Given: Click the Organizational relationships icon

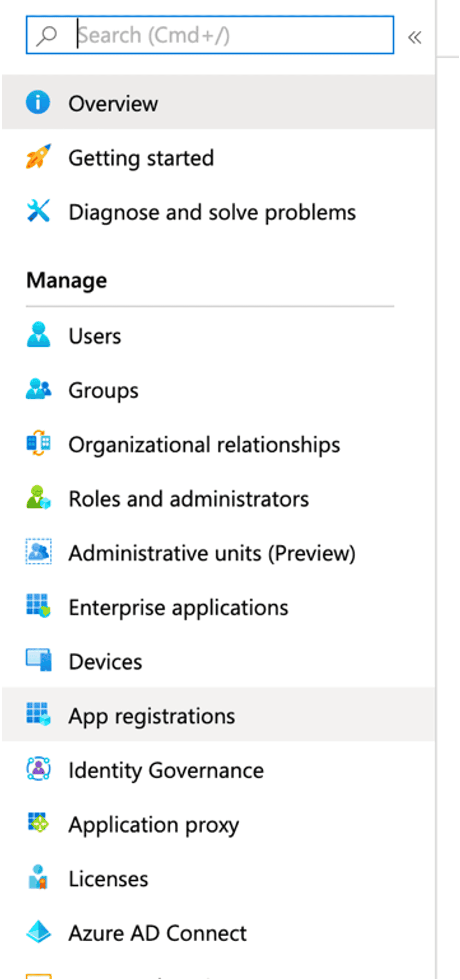Looking at the screenshot, I should point(38,443).
